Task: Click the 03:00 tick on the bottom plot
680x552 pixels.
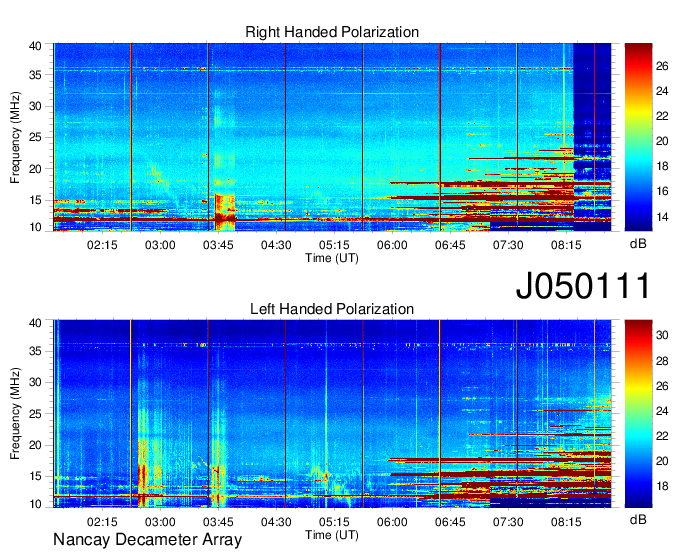Action: coord(160,522)
